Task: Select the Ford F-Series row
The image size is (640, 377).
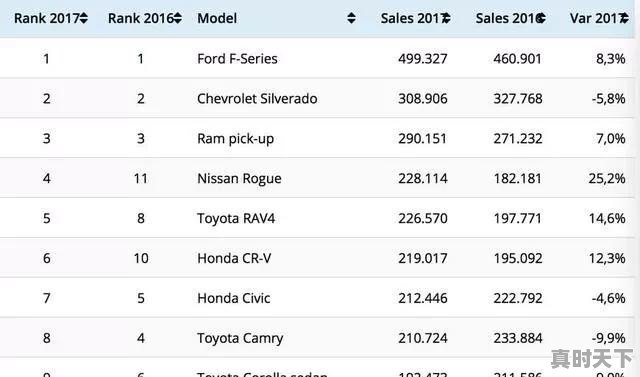Action: [317, 58]
